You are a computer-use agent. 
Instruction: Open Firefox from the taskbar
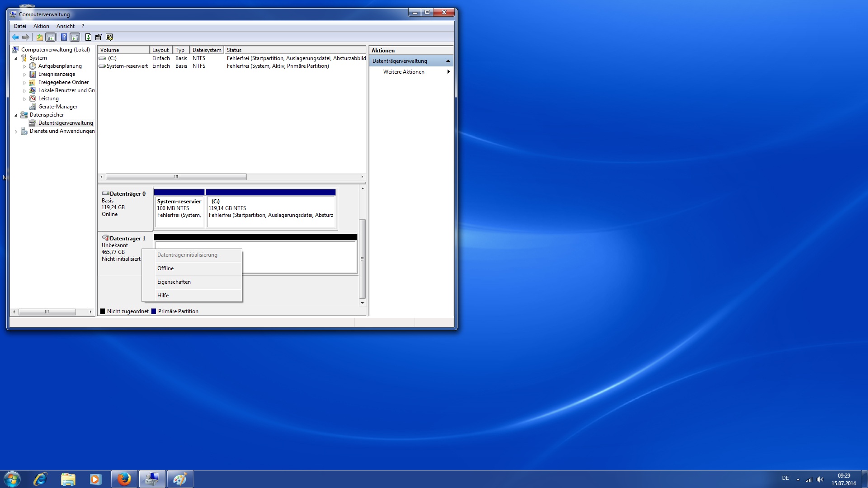tap(124, 479)
